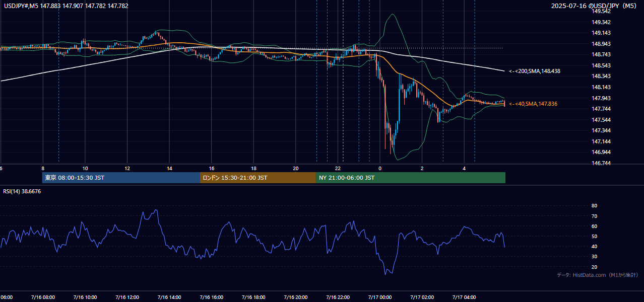Click price axis value 148.943
Viewport: 644px width, 302px height.
(x=602, y=44)
